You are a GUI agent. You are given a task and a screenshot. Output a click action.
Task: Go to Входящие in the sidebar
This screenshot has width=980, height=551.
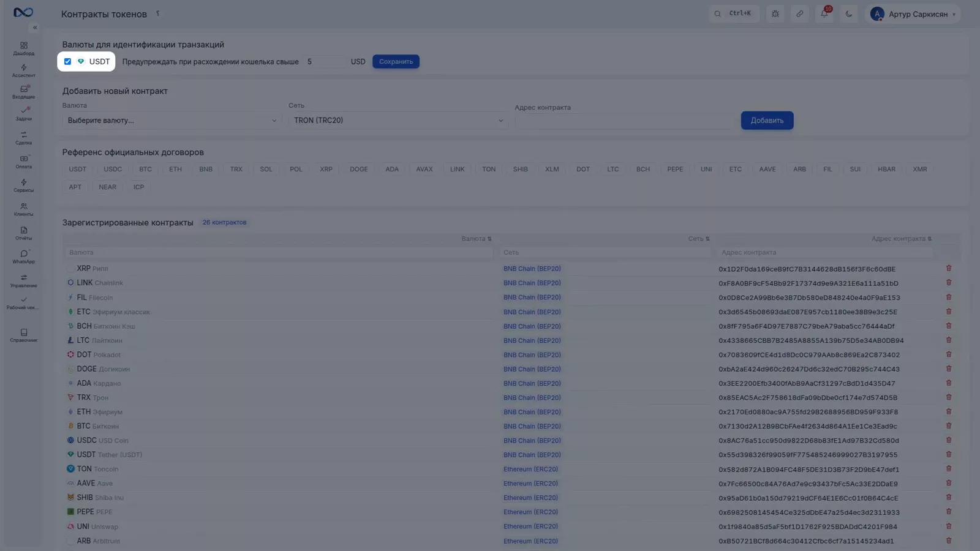24,92
